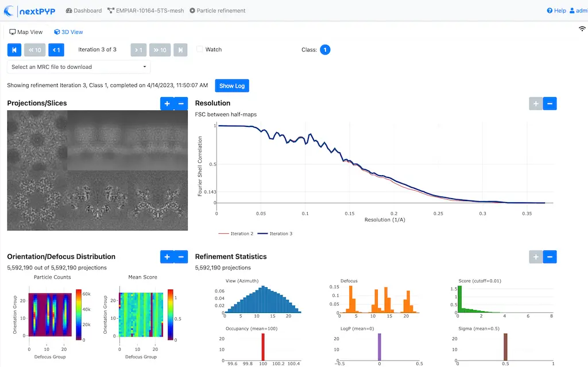Viewport: 588px width, 367px height.
Task: Switch to the Map View tab
Action: click(x=26, y=32)
